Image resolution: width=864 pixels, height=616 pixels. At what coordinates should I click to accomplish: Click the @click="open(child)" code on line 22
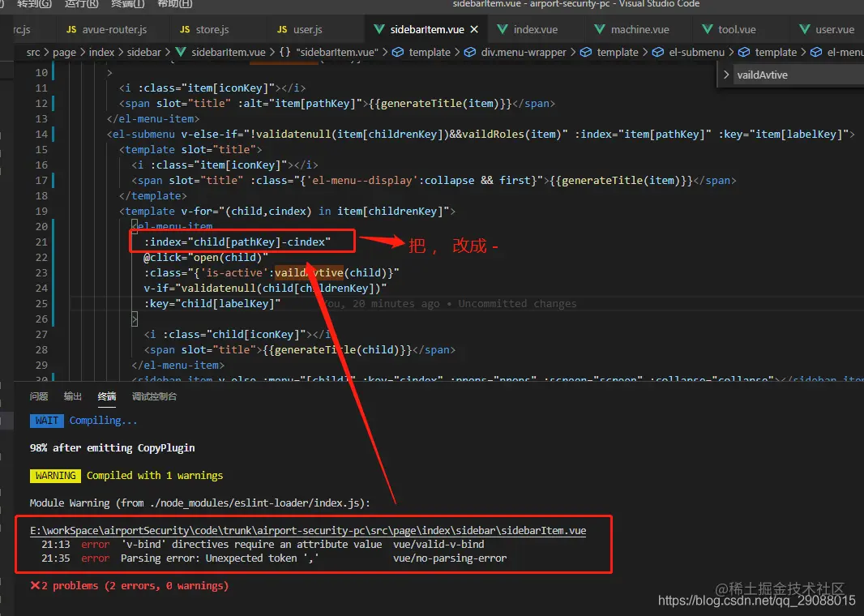pos(206,257)
